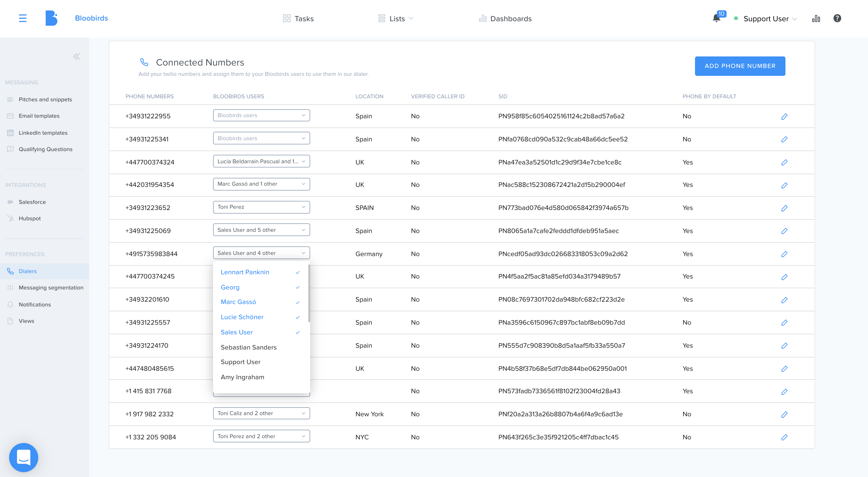868x477 pixels.
Task: Edit the +34931225341 number row
Action: tap(784, 140)
